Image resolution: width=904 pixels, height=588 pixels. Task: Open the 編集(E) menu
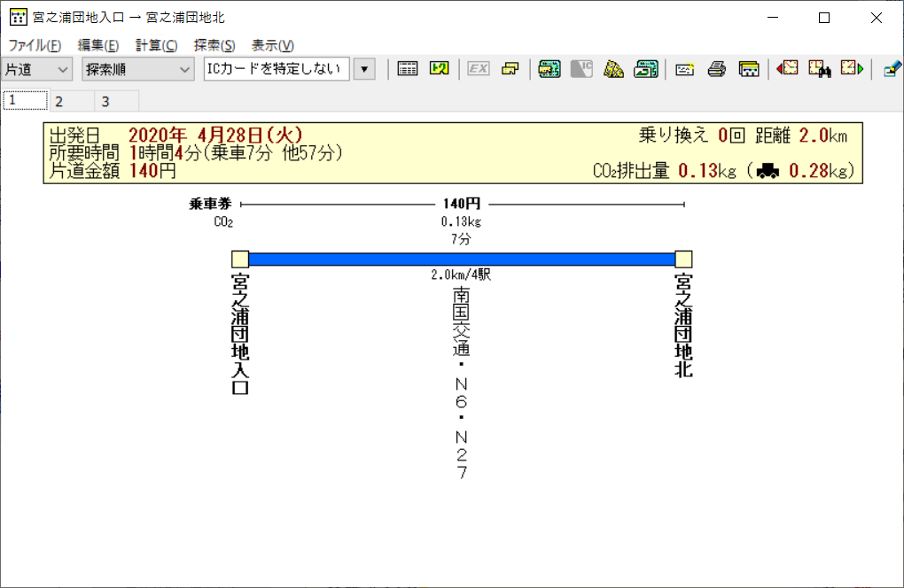(98, 45)
